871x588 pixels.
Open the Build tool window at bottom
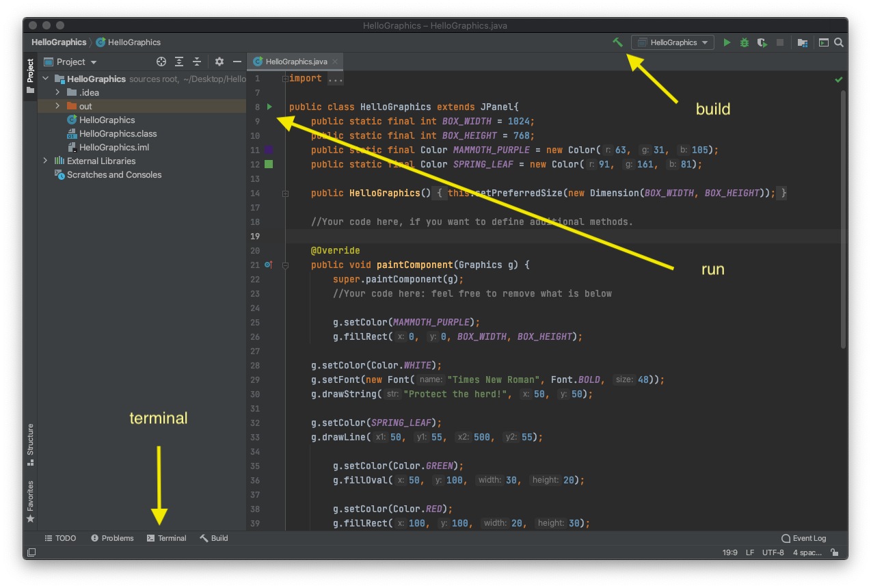click(214, 538)
